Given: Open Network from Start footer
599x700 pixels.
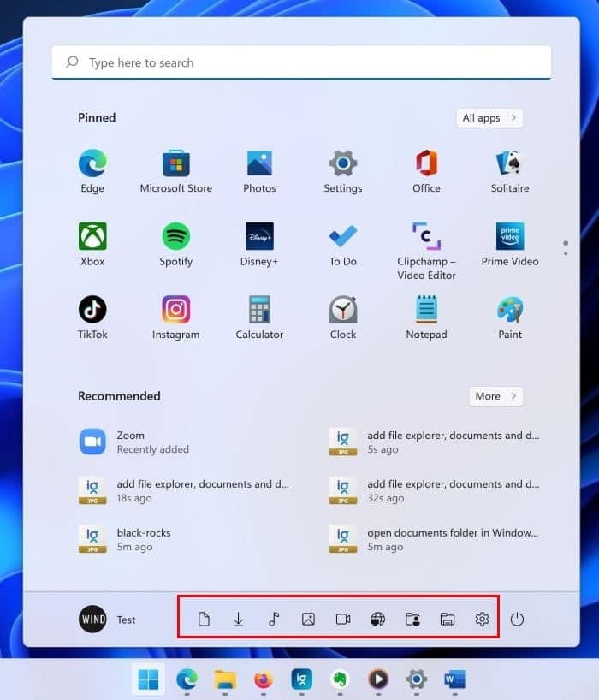Looking at the screenshot, I should [x=377, y=620].
